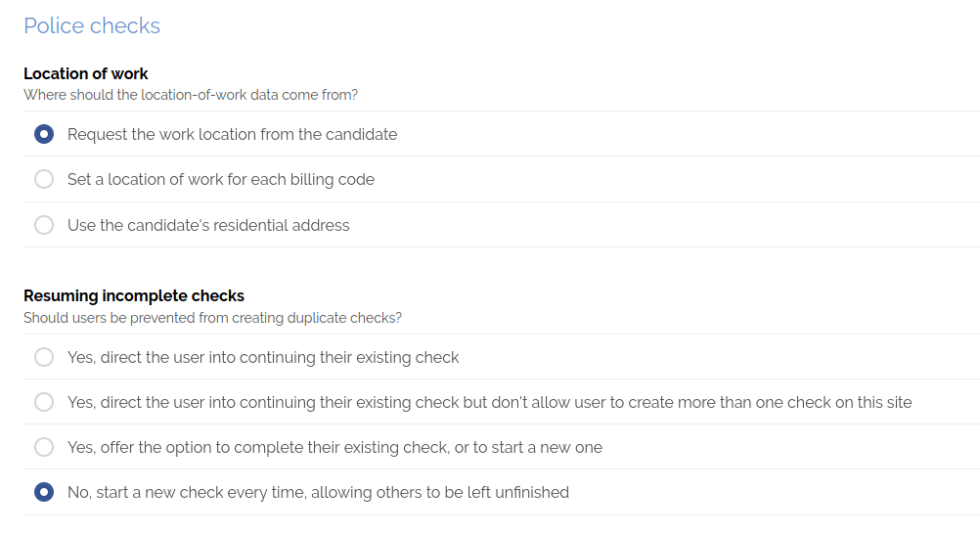Viewport: 980px width, 535px height.
Task: Select 'Request the work location from the candidate' radio
Action: point(44,134)
